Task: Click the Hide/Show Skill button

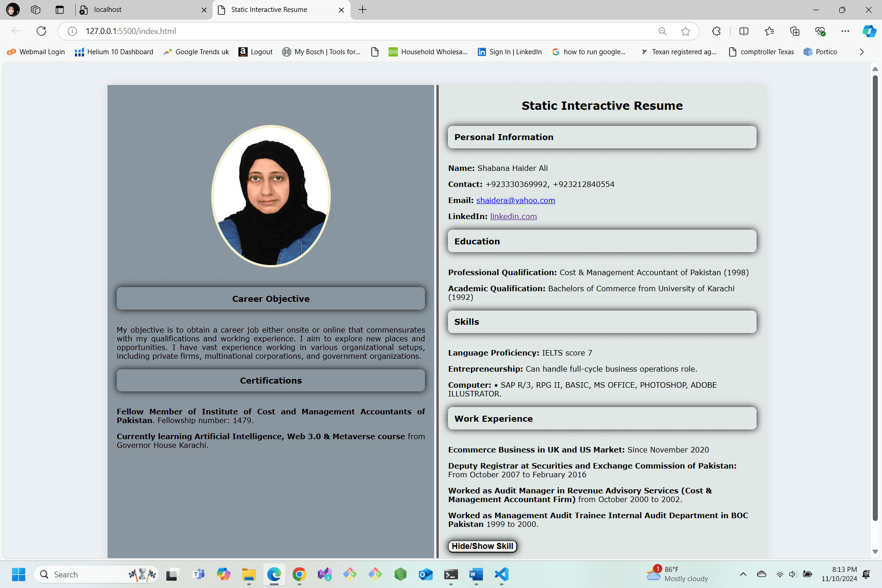Action: coord(482,546)
